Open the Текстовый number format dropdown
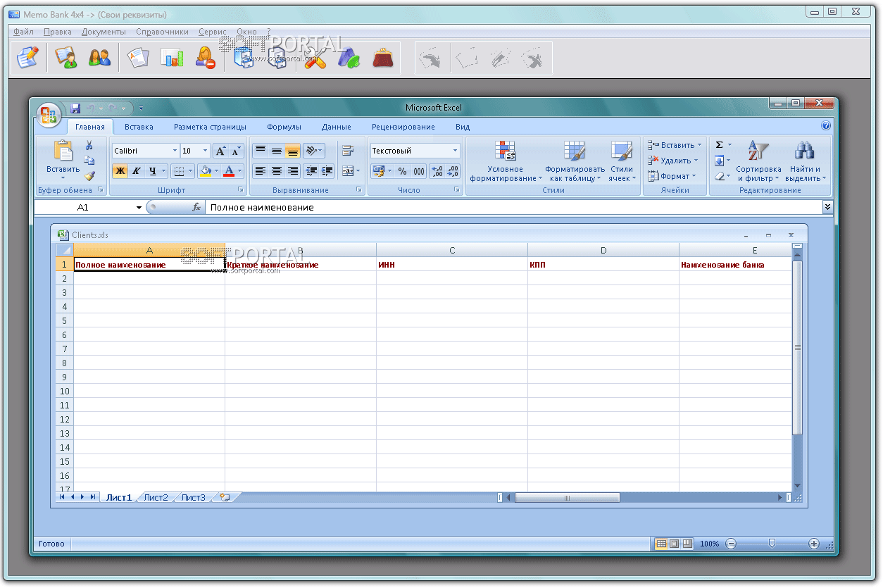Image resolution: width=883 pixels, height=588 pixels. [455, 151]
